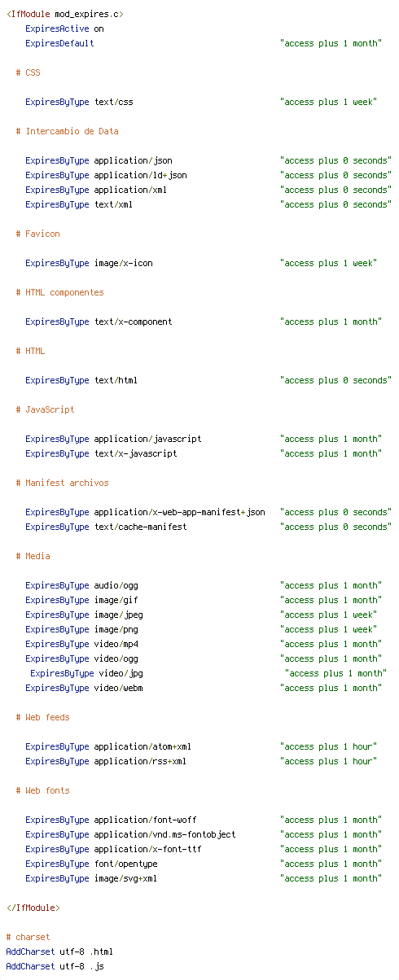Select the HTML componentes comment
Viewport: 399px width, 980px height.
point(59,292)
